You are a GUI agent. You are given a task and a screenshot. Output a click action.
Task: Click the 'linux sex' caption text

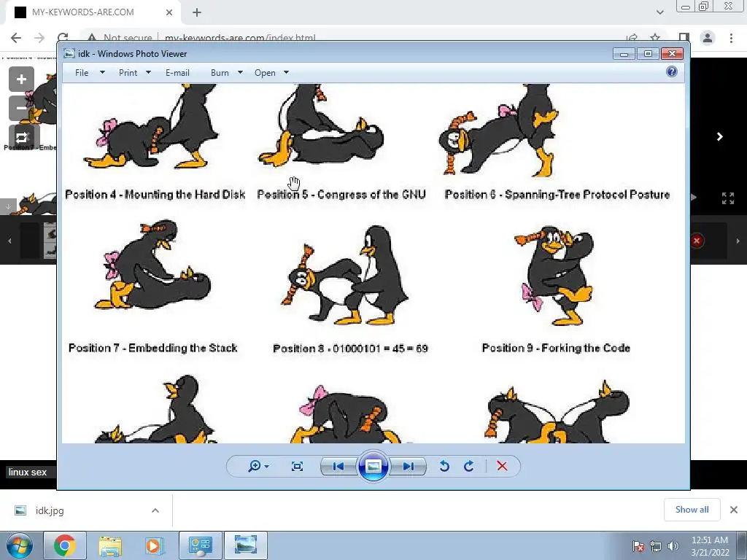tap(28, 472)
